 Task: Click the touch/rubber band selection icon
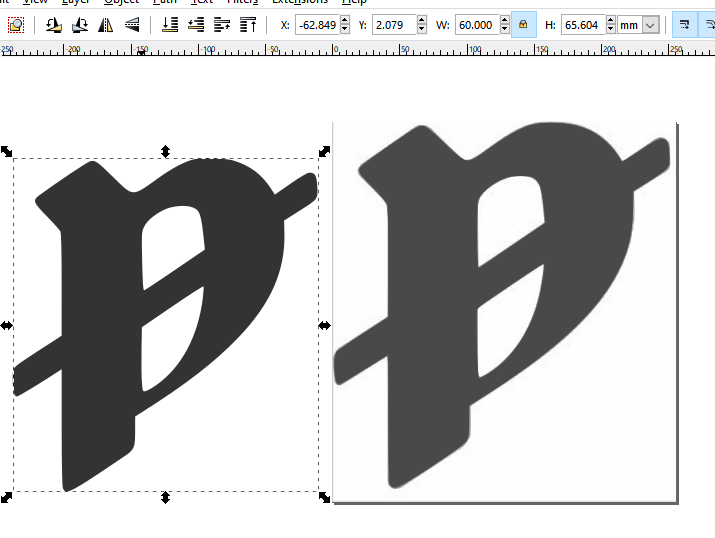(15, 25)
